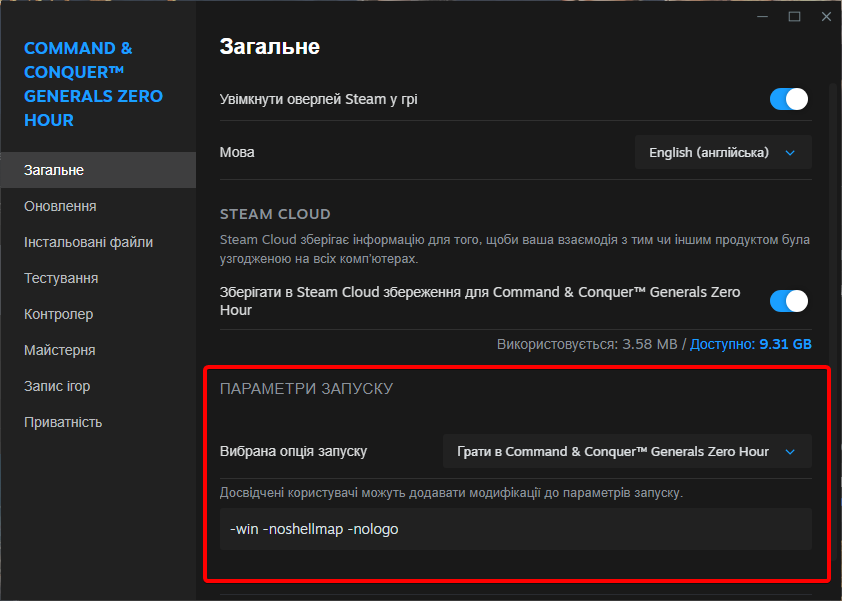The image size is (842, 601).
Task: Click the STEAM CLOUD section heading
Action: tap(275, 214)
